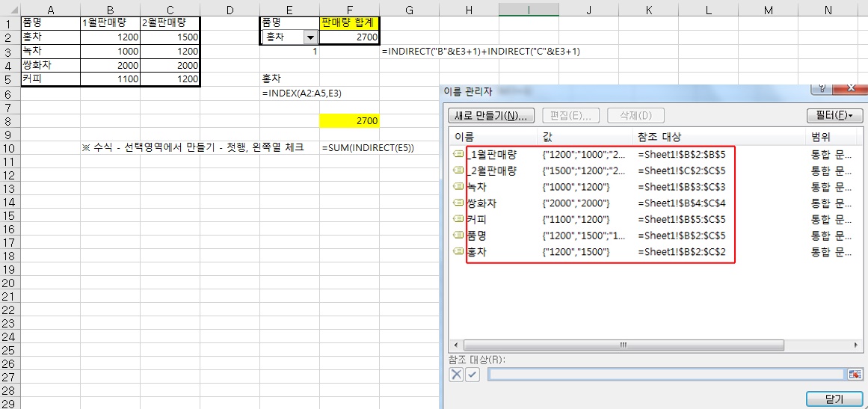Open the 필터(F) dropdown in Name Manager
This screenshot has width=868, height=409.
(835, 115)
